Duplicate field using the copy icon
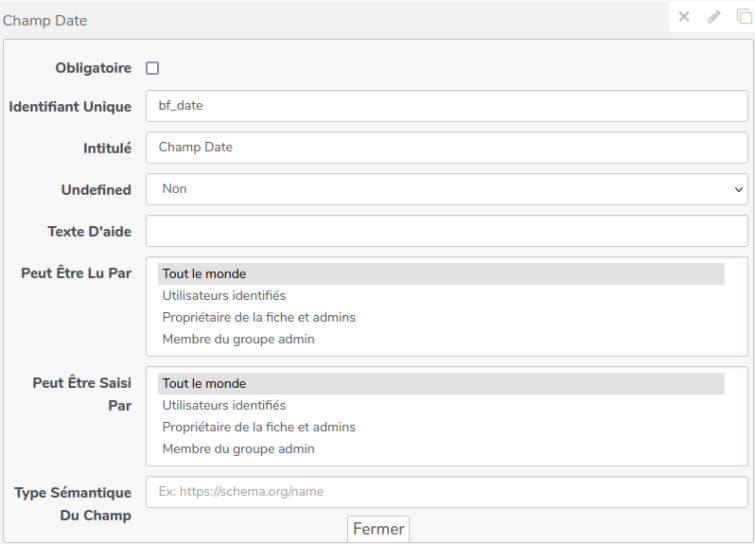Image resolution: width=755 pixels, height=544 pixels. click(x=744, y=17)
